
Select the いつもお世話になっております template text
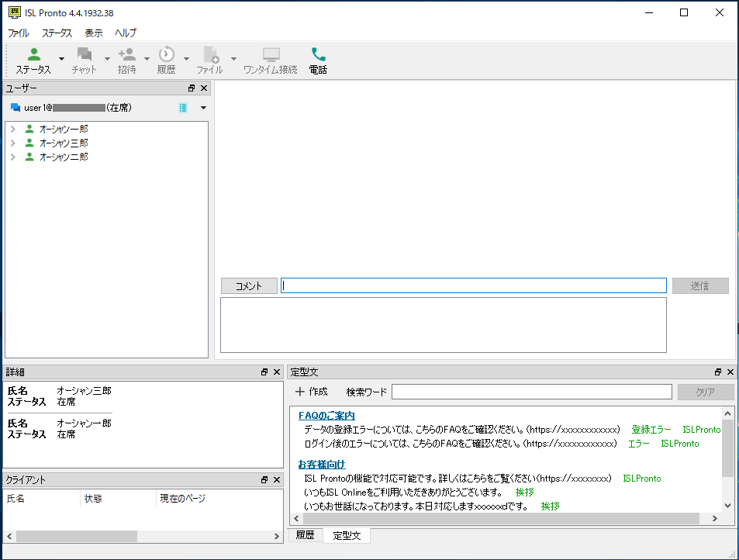coord(416,506)
